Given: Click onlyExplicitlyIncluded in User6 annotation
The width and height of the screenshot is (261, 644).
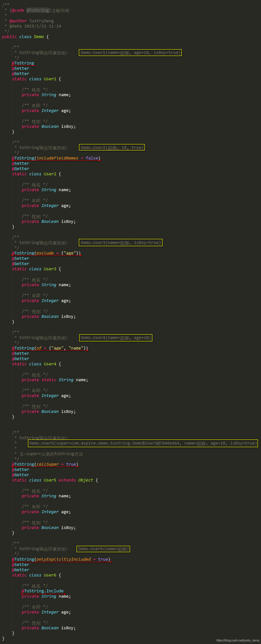Looking at the screenshot, I should [x=64, y=559].
